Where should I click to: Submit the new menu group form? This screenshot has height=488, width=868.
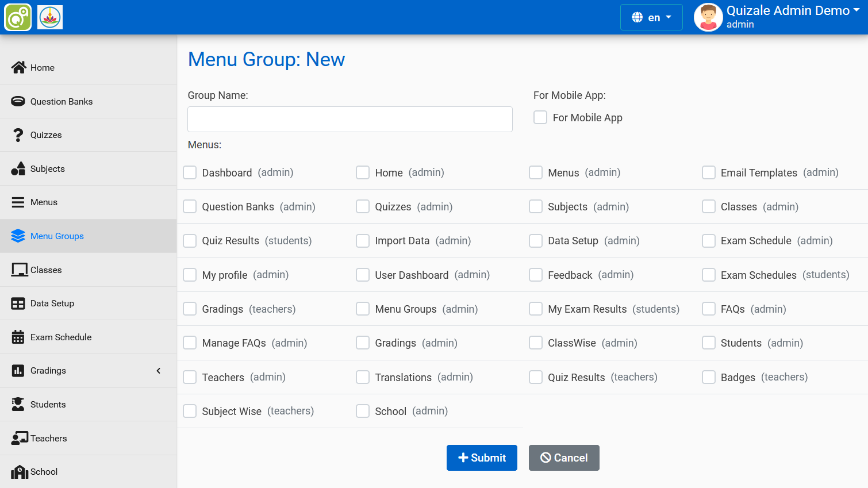[x=482, y=458]
